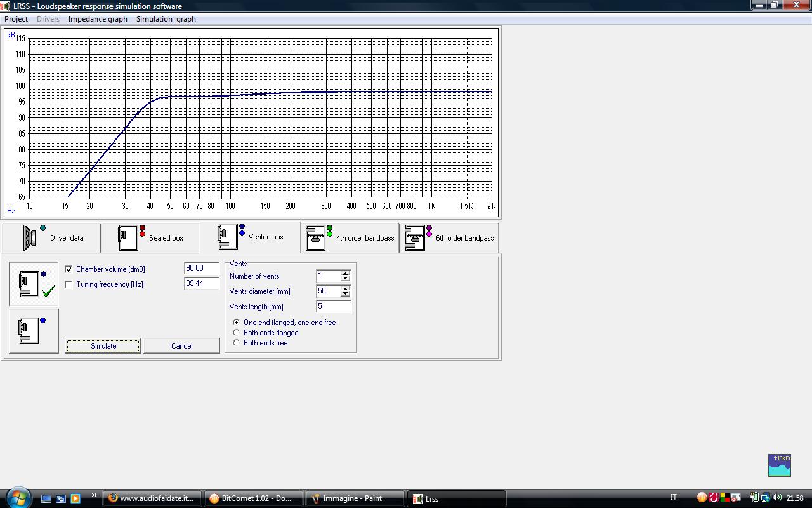Image resolution: width=812 pixels, height=508 pixels.
Task: Open the Project menu
Action: (x=16, y=19)
